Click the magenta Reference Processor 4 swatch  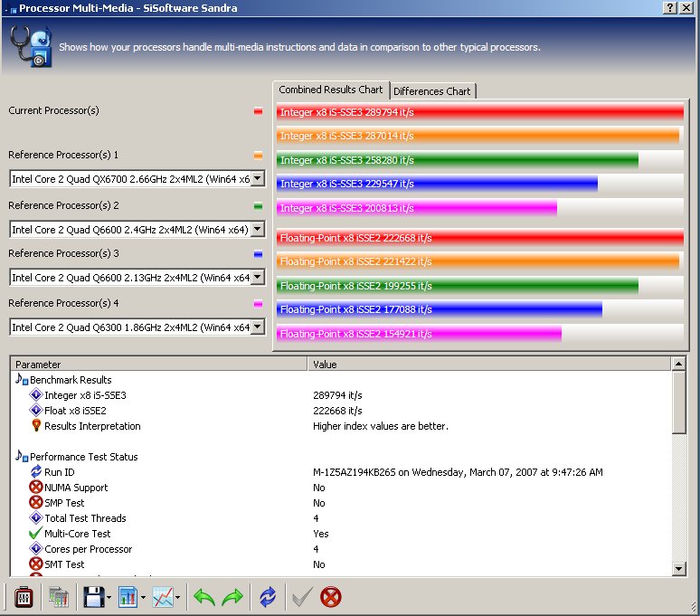click(x=258, y=304)
